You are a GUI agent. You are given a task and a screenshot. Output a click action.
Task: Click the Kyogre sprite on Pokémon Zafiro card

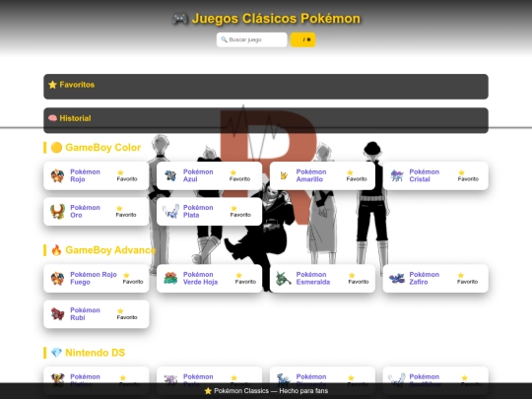[x=397, y=278]
